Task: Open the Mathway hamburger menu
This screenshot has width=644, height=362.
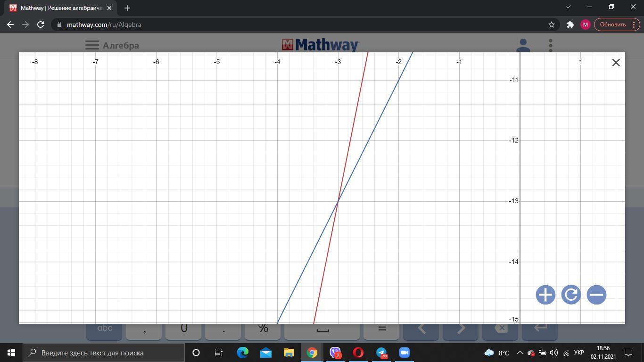Action: coord(92,45)
